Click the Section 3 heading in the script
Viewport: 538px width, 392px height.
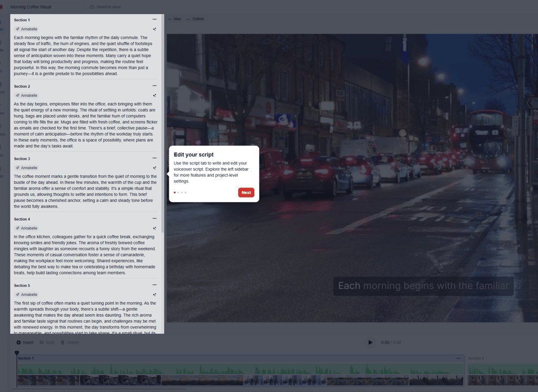[x=22, y=159]
